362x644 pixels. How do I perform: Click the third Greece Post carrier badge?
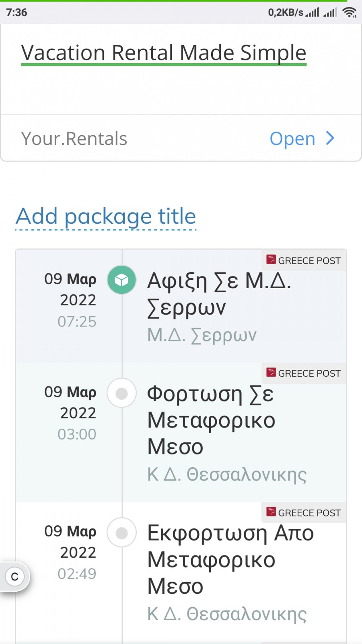click(304, 512)
